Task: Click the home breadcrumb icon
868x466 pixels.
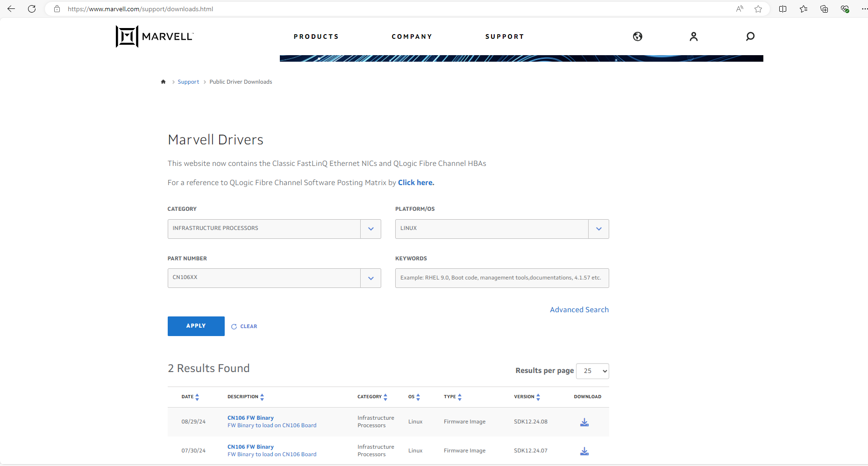Action: coord(163,82)
